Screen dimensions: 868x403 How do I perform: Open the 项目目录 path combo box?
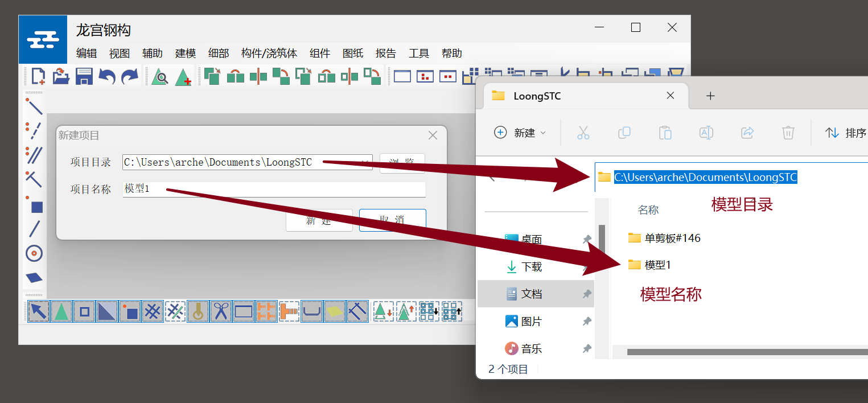pos(248,162)
